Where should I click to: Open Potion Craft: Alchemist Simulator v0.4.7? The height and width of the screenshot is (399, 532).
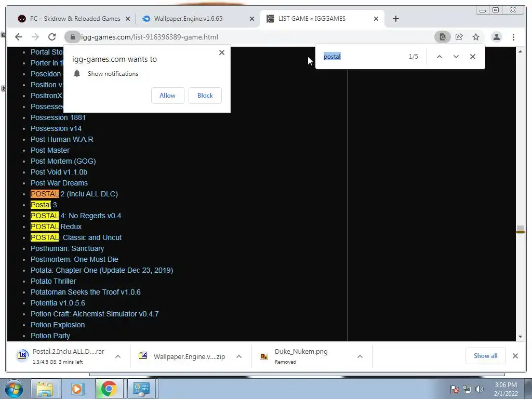[x=95, y=314]
